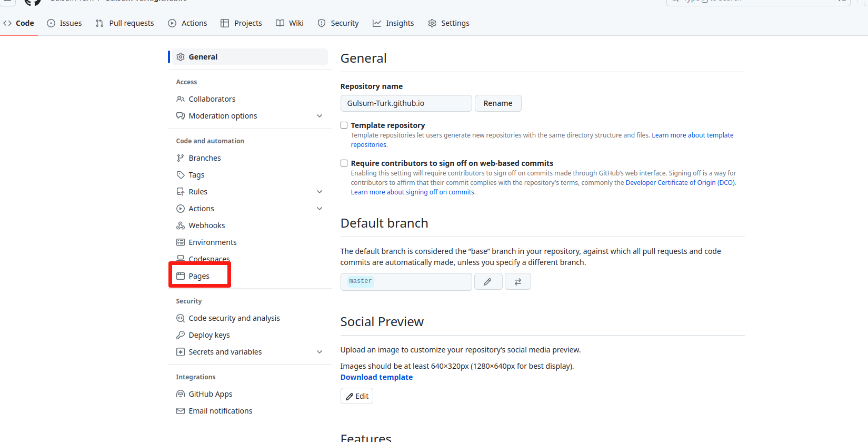Viewport: 868px width, 442px height.
Task: Click the Tags icon in sidebar
Action: 181,175
